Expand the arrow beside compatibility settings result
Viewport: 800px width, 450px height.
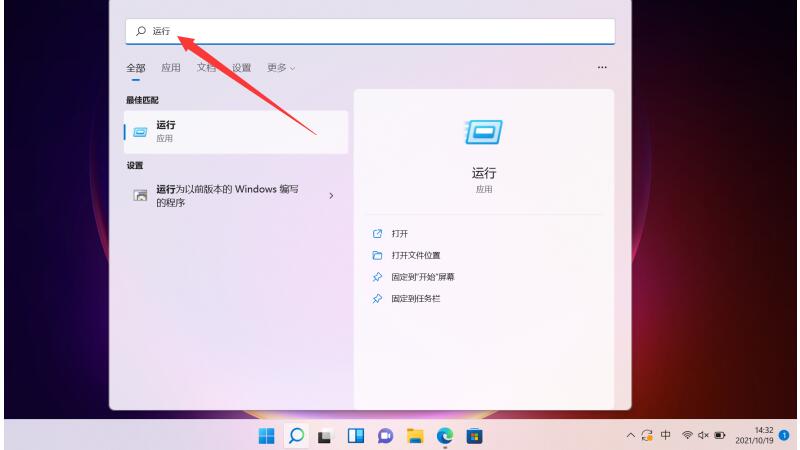click(331, 196)
